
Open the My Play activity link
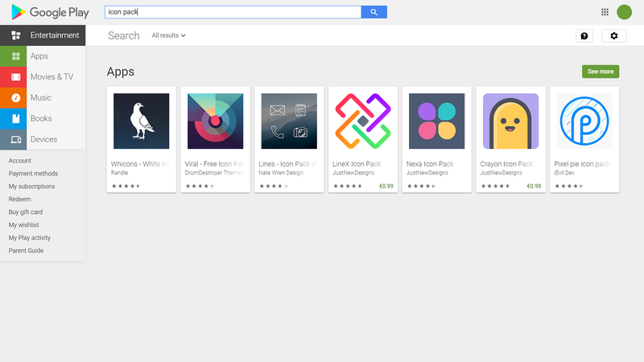[30, 237]
